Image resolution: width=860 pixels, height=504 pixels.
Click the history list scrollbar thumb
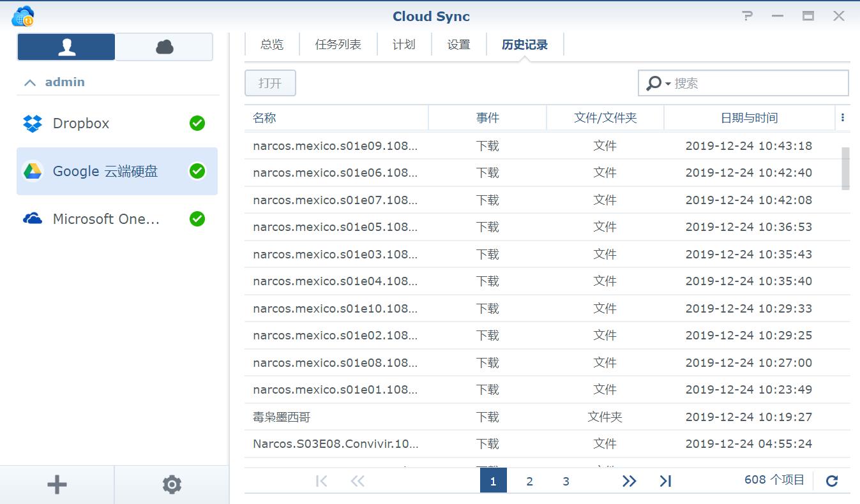[x=846, y=168]
